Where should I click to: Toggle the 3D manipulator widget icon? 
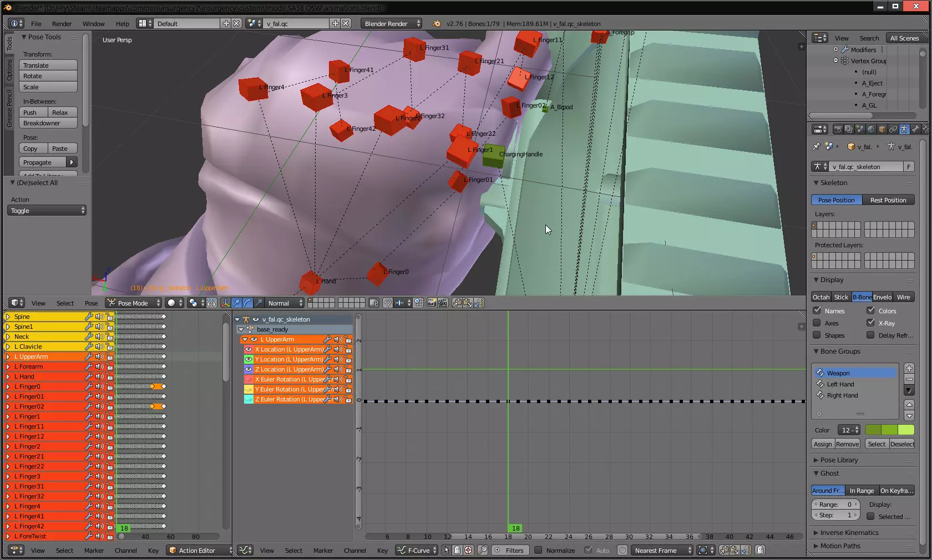coord(225,303)
